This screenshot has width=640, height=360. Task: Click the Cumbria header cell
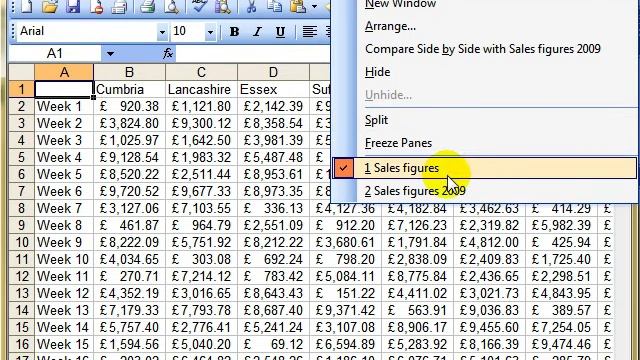pos(129,89)
